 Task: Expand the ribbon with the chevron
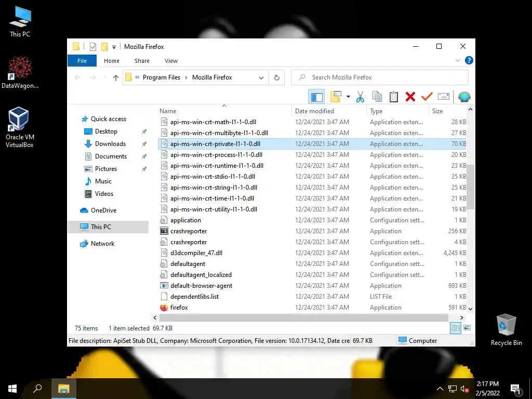click(457, 60)
